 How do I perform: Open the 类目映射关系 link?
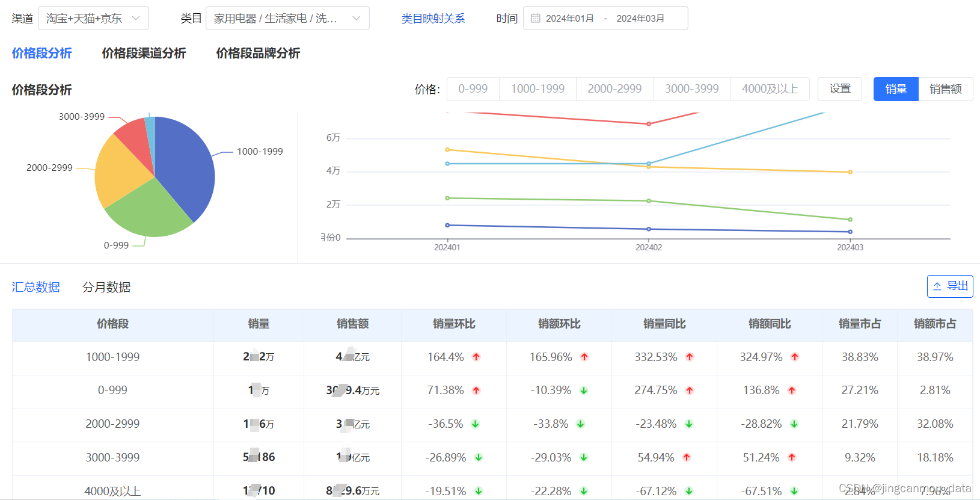pyautogui.click(x=433, y=18)
